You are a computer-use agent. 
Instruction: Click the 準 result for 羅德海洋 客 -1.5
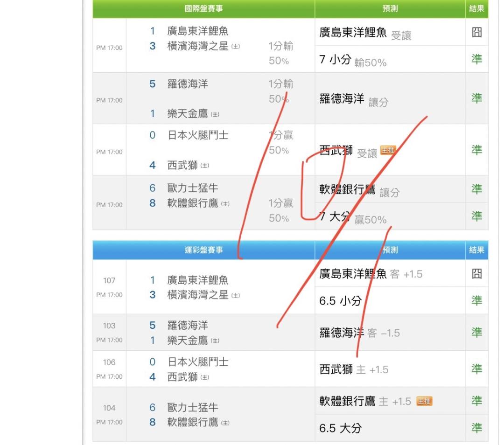(x=476, y=332)
